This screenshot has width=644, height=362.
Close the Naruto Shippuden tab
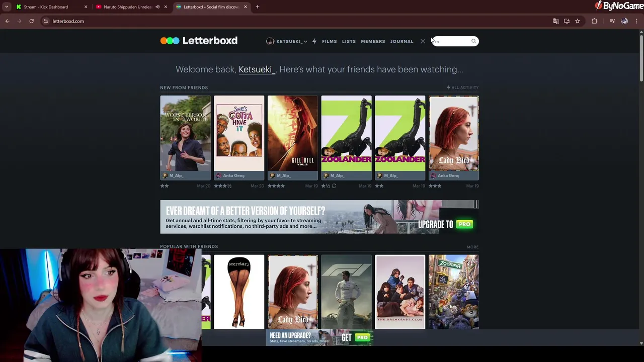[x=166, y=7]
